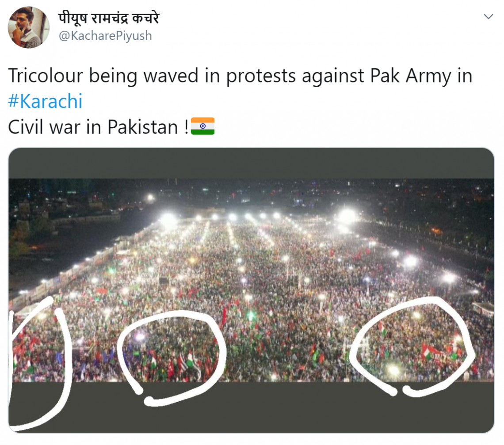The height and width of the screenshot is (445, 504).
Task: Open the #Karachi hashtag link
Action: [x=46, y=101]
